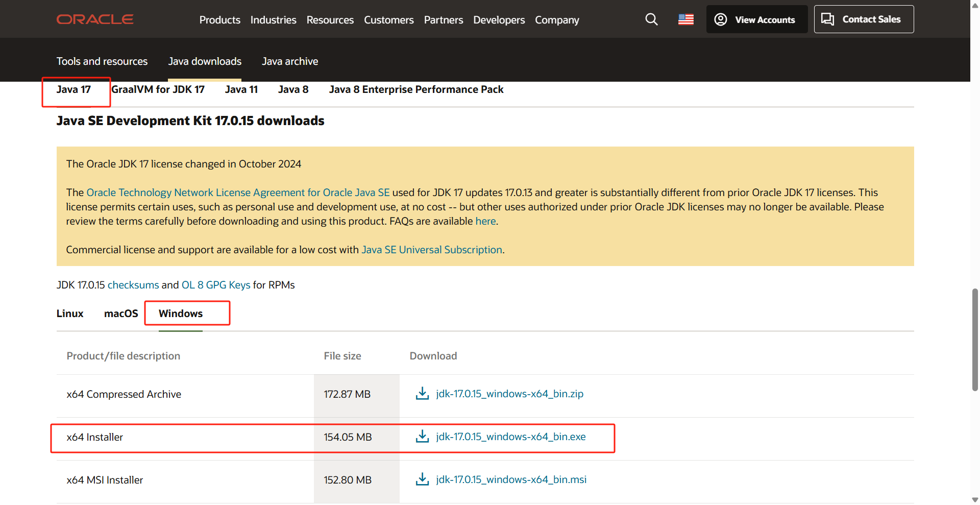
Task: Click download icon for windows-x64_bin.msi
Action: 422,479
